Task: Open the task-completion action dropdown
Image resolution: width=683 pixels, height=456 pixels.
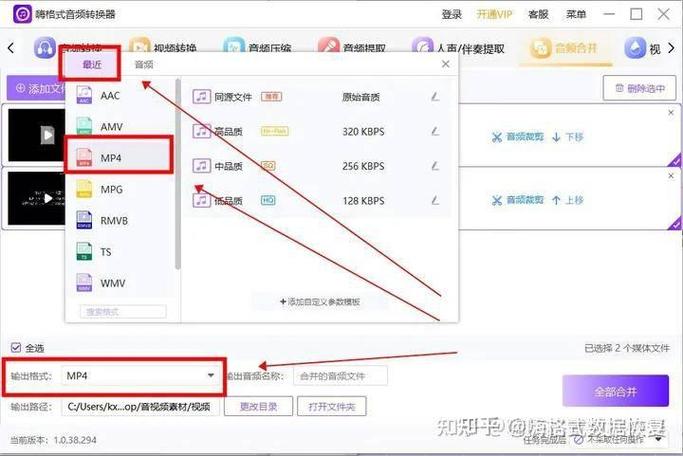Action: click(x=659, y=439)
